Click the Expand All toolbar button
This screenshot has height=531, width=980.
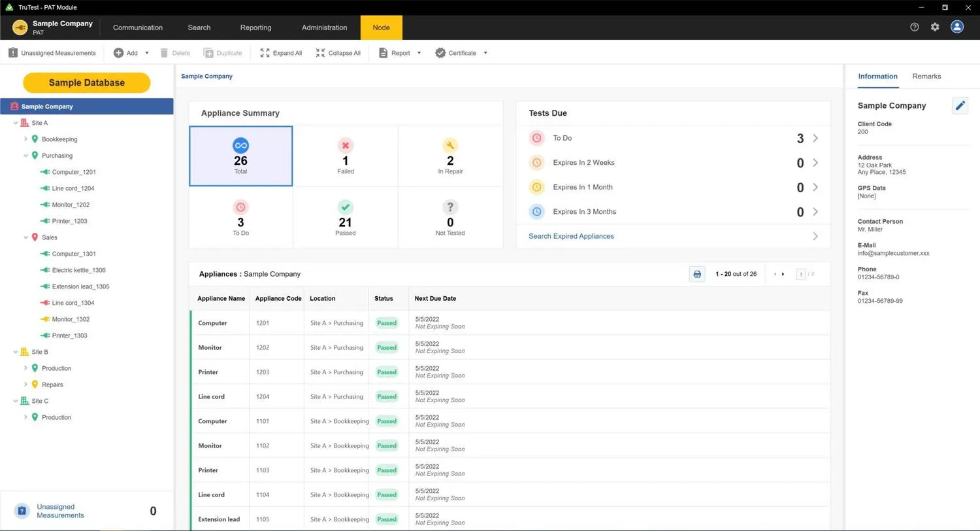point(281,53)
